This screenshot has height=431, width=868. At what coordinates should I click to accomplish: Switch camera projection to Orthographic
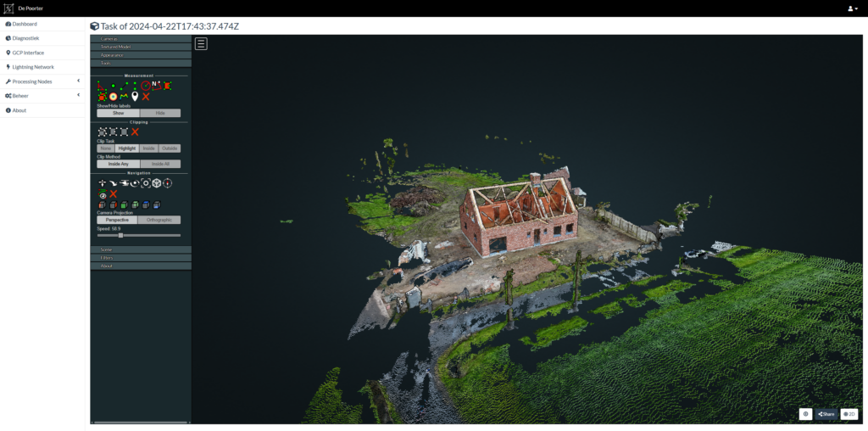tap(159, 220)
